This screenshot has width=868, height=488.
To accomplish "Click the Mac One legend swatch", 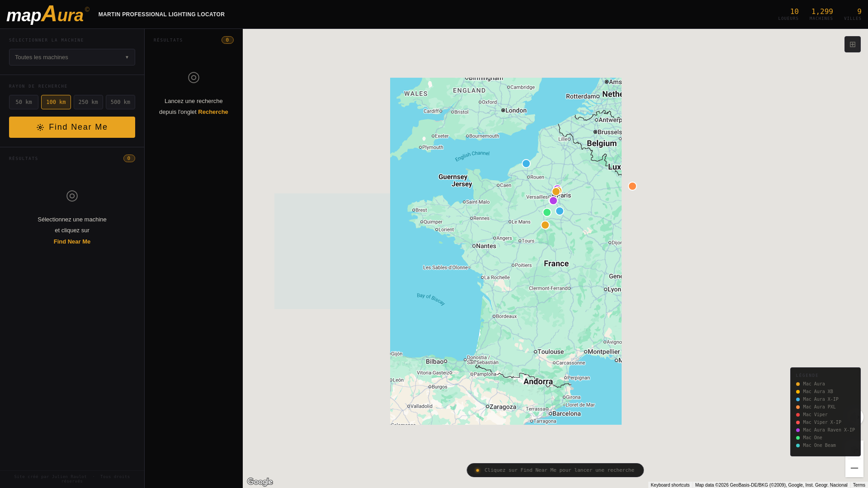I will (798, 438).
